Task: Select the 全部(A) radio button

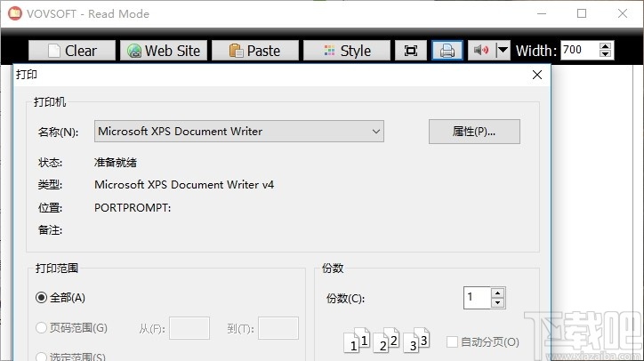Action: coord(60,298)
